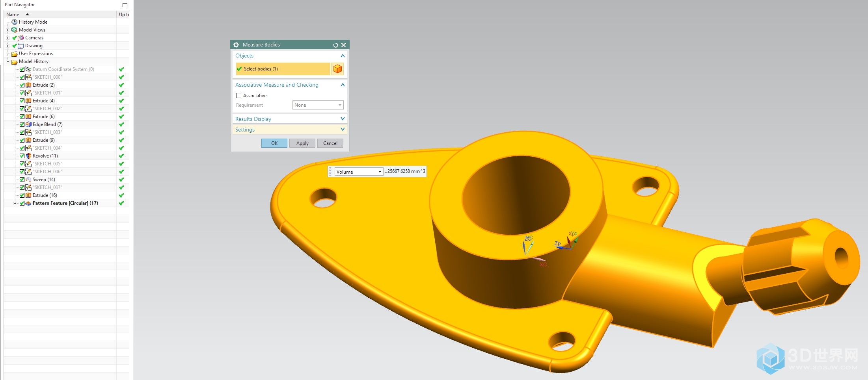This screenshot has width=868, height=380.
Task: Select the SKETCH_001 tree item
Action: pos(47,93)
